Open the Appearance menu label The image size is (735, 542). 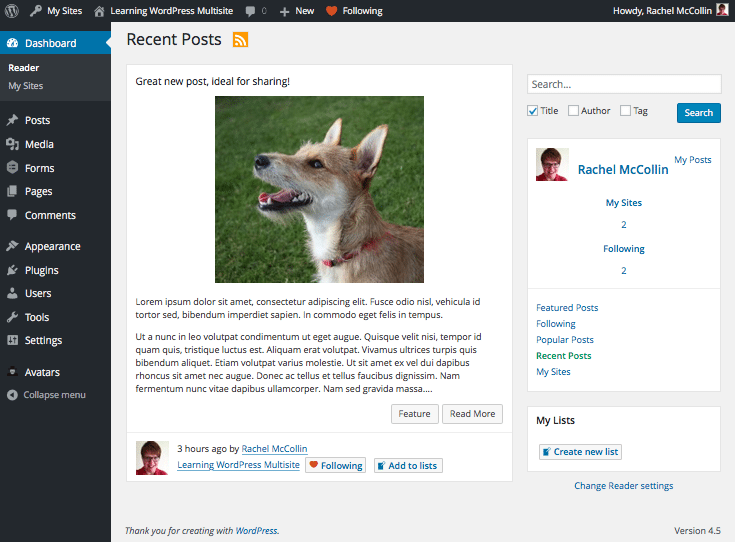click(52, 247)
